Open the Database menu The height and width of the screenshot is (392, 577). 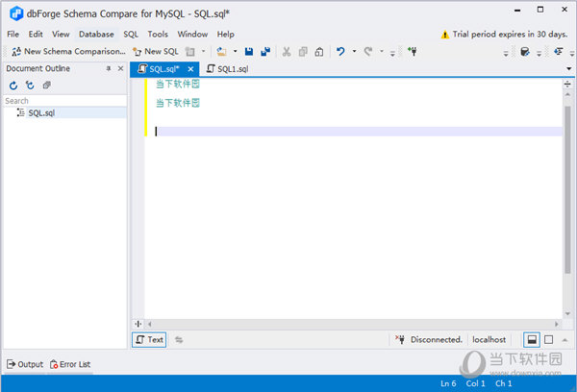pos(96,35)
